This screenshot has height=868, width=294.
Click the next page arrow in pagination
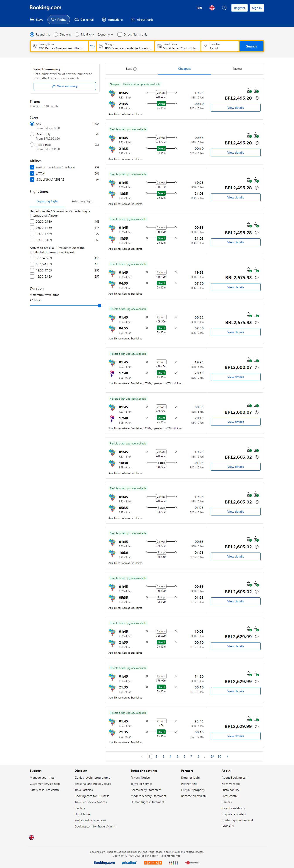pos(227,756)
